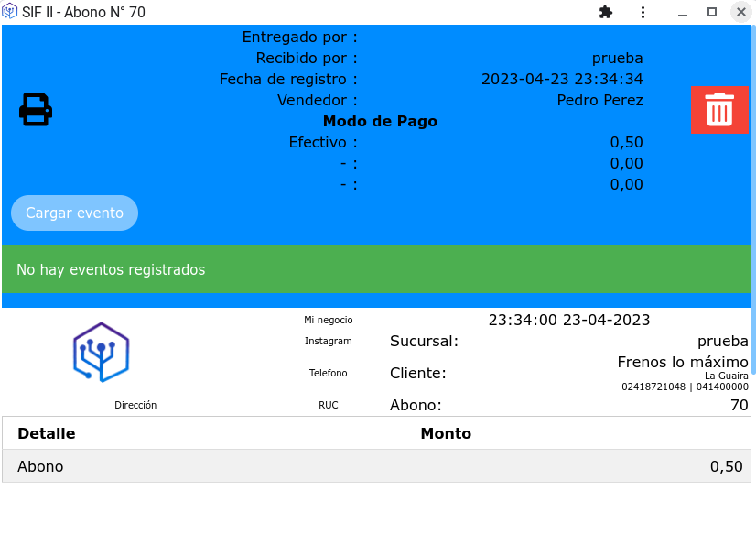Open the three-dot options menu
756x545 pixels.
(643, 12)
